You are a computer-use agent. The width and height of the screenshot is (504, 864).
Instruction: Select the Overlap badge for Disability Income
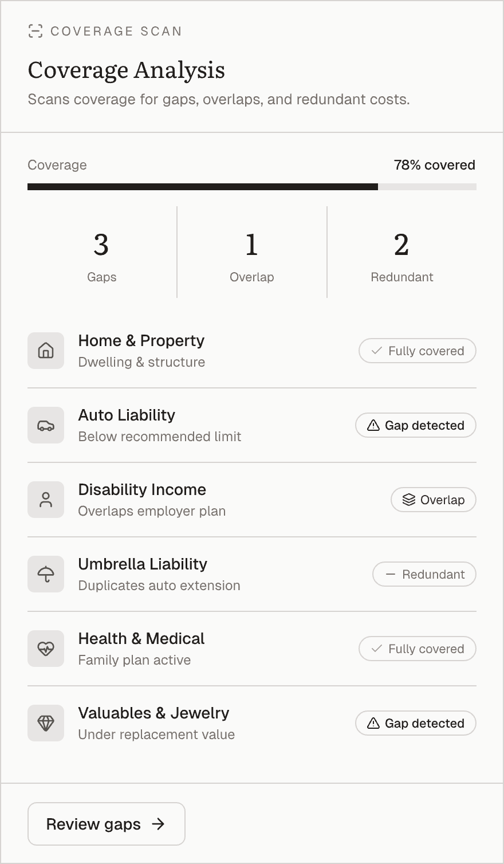[434, 500]
